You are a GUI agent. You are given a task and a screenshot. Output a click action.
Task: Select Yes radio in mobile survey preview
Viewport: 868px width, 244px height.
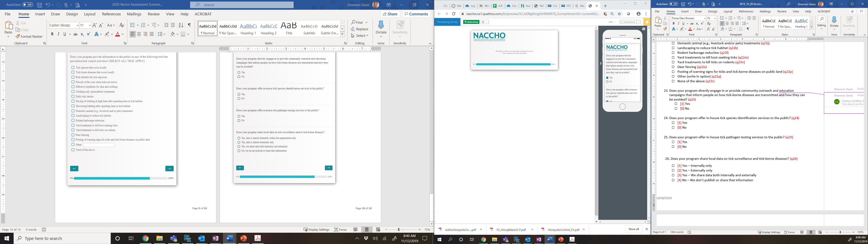click(608, 78)
